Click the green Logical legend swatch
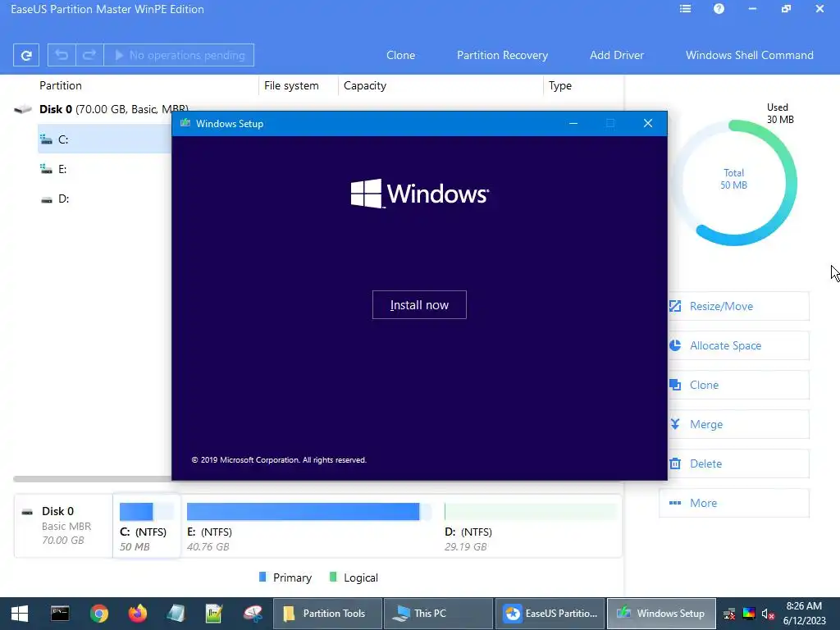Viewport: 840px width, 630px height. click(x=333, y=577)
